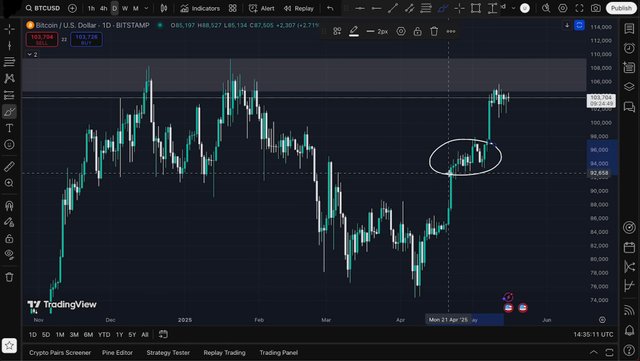This screenshot has height=361, width=640.
Task: Toggle stay in drawing mode
Action: click(9, 222)
